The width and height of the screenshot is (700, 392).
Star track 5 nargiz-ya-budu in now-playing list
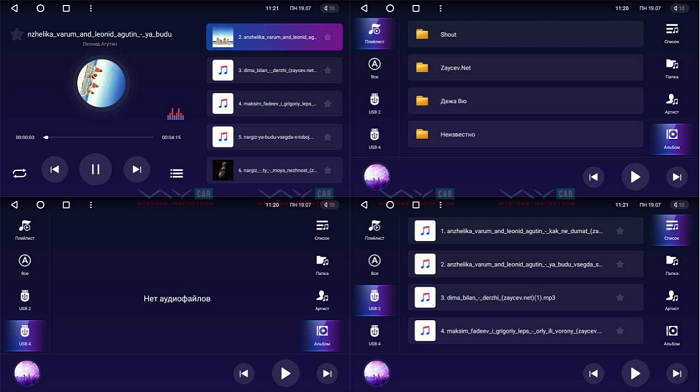tap(328, 137)
